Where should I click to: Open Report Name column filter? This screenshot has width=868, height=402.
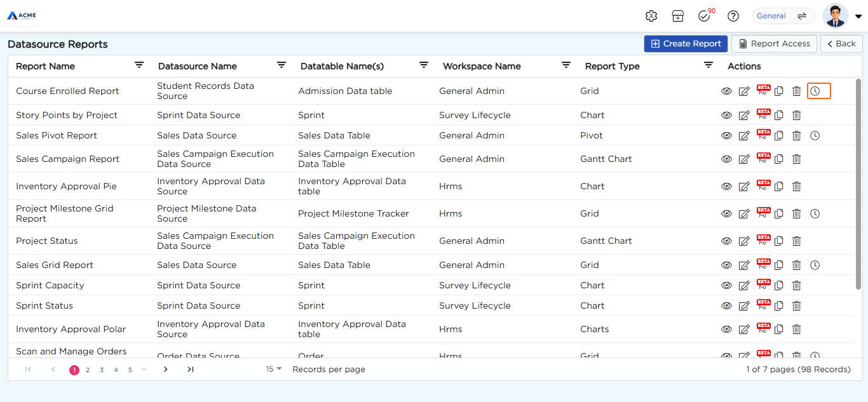click(139, 65)
